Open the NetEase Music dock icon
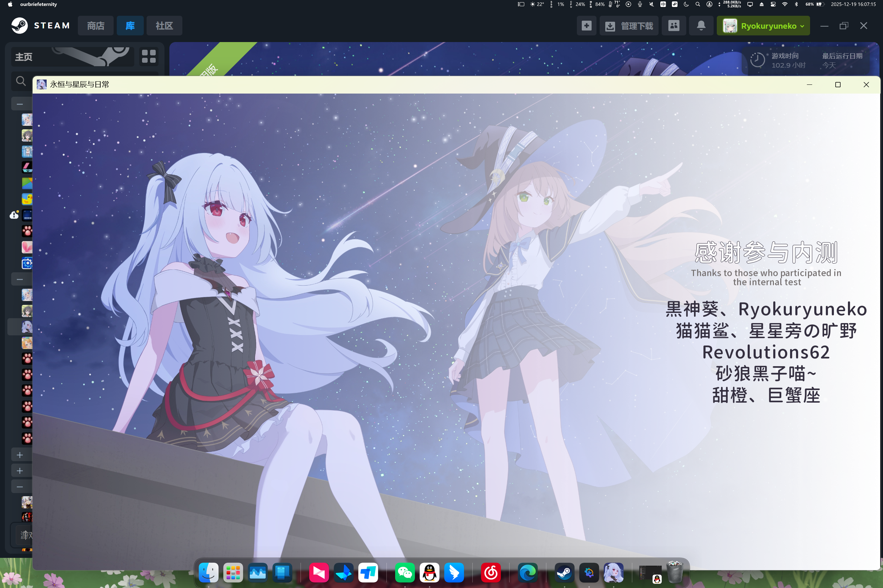 pyautogui.click(x=491, y=573)
